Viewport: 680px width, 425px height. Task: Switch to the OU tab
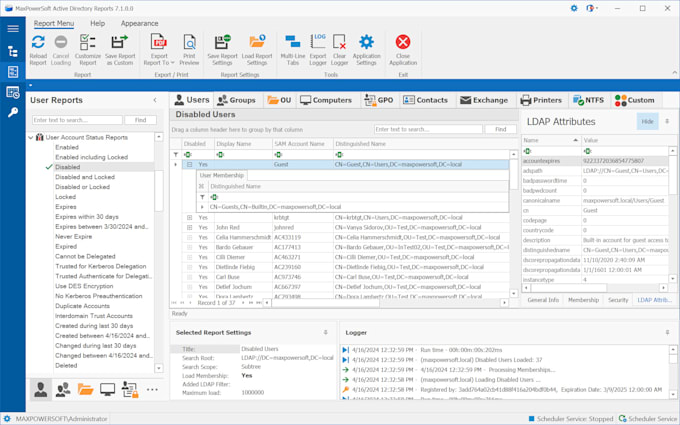[x=279, y=100]
